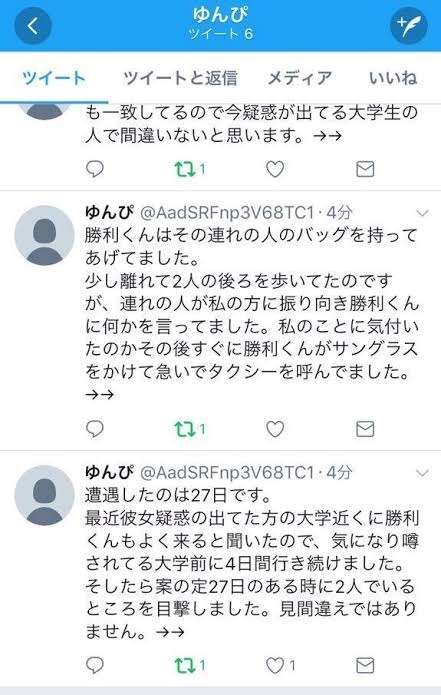Open dropdown chevron on the 遭遇したのは27日 tweet
Viewport: 441px width, 695px height.
[423, 473]
